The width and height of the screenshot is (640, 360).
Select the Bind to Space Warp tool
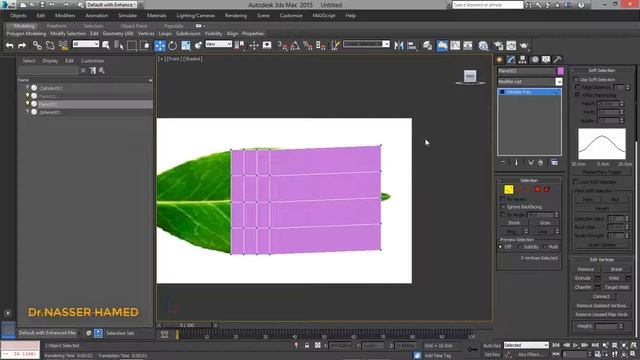[63, 45]
